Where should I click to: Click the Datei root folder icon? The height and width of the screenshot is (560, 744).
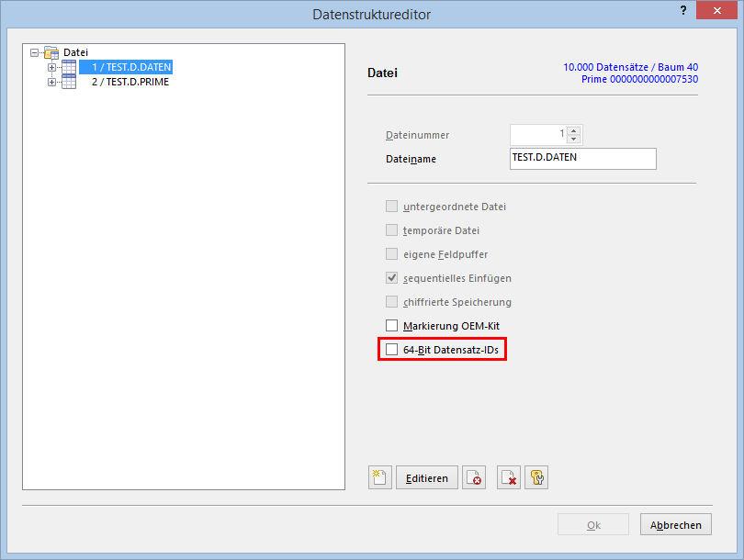[51, 53]
